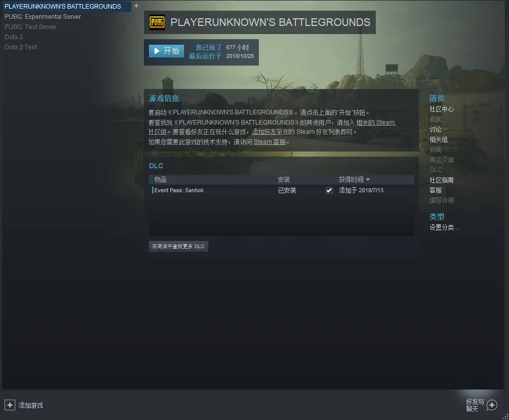Image resolution: width=509 pixels, height=420 pixels.
Task: Click 设置分类... to set categories
Action: pos(444,227)
